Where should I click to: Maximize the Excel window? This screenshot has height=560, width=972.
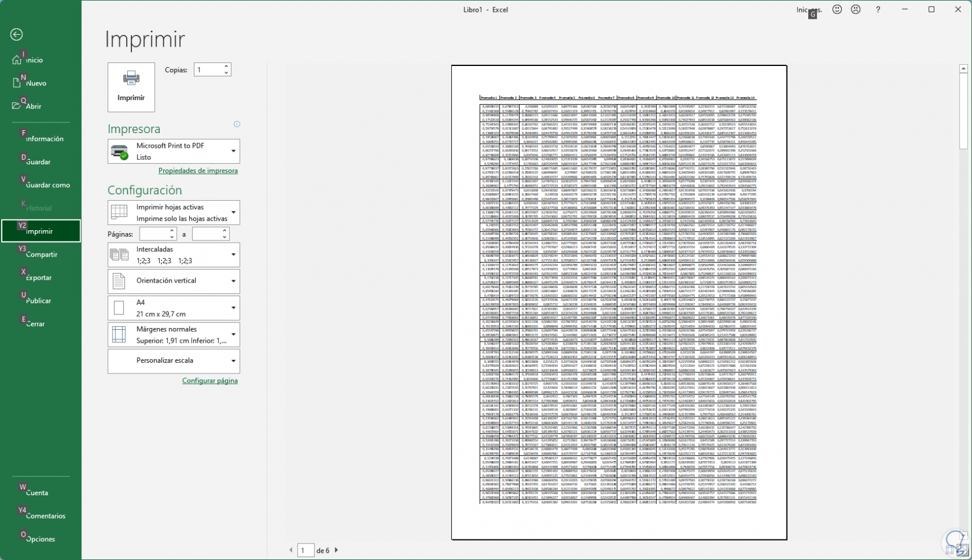pos(931,9)
